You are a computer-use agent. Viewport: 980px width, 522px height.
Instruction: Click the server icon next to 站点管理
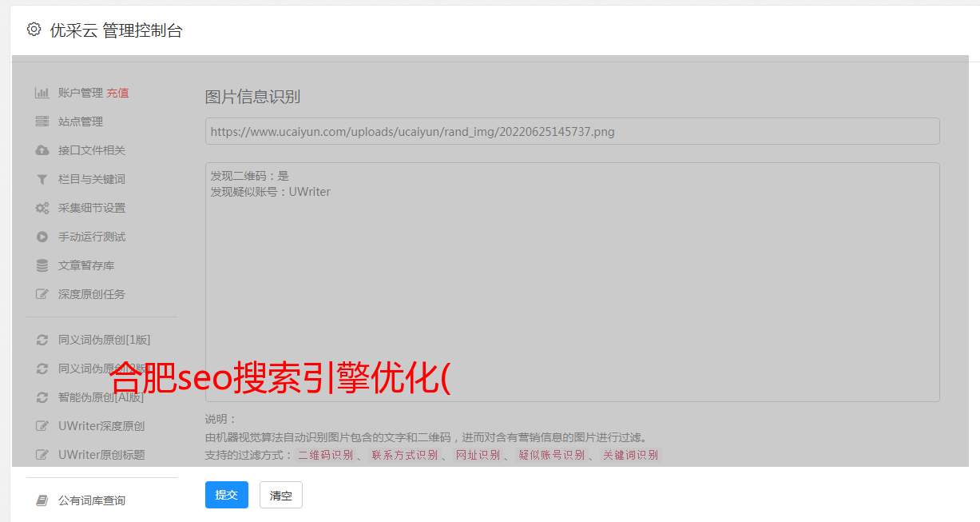[42, 122]
